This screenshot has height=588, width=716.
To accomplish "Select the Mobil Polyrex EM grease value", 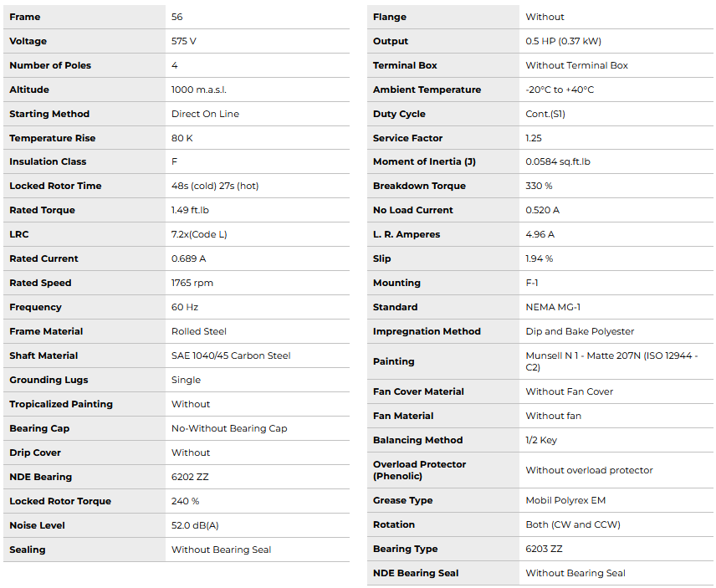I will 565,500.
